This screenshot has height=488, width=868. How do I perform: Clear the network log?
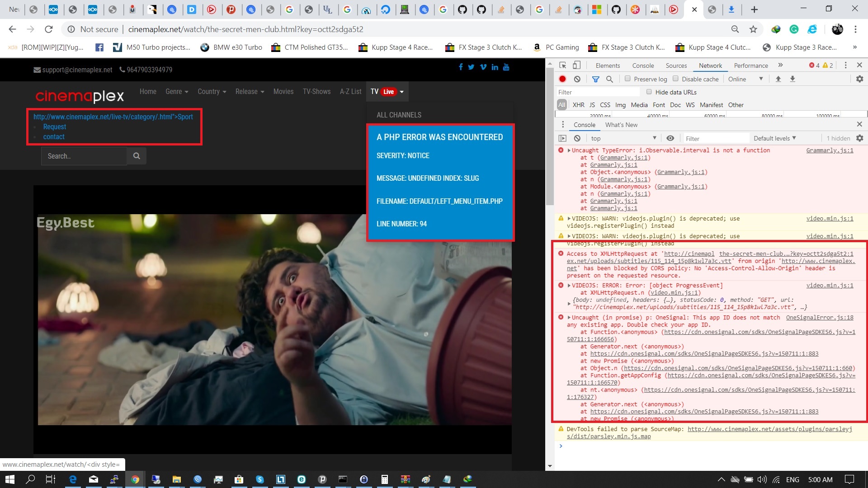click(577, 79)
